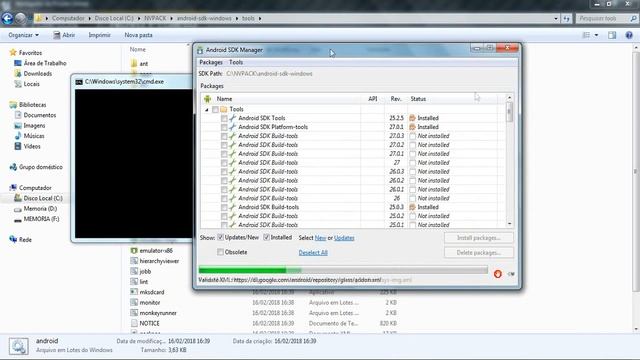Click the red stop icon beside the progress bar
The image size is (640, 360).
point(498,274)
